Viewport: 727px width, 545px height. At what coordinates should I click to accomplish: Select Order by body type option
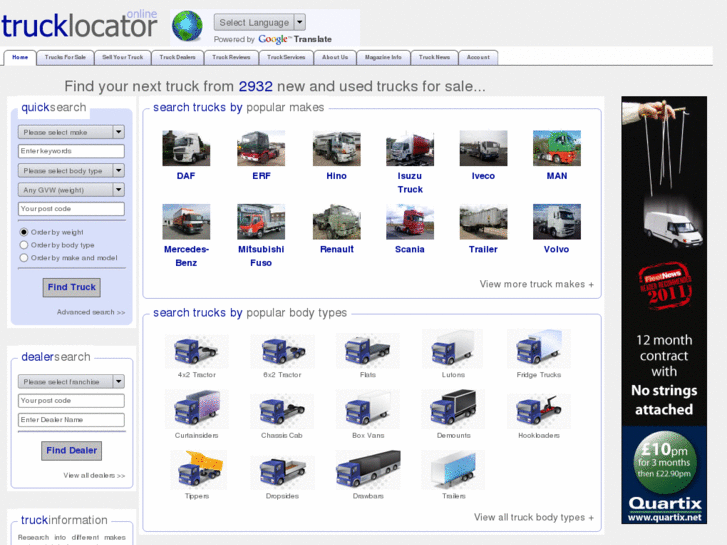(x=24, y=245)
